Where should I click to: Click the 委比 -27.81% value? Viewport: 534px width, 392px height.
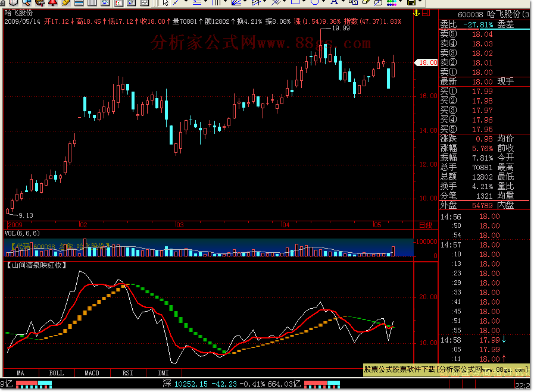(x=478, y=25)
